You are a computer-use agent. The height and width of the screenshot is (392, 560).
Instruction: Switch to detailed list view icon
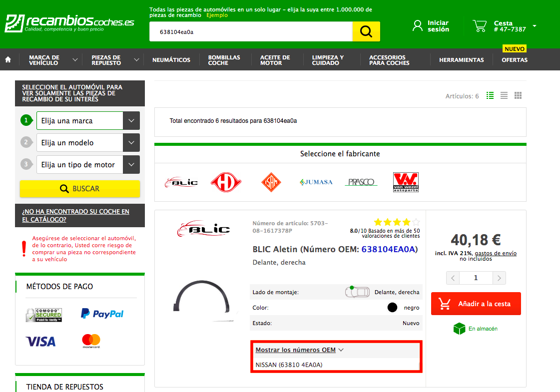click(x=490, y=96)
